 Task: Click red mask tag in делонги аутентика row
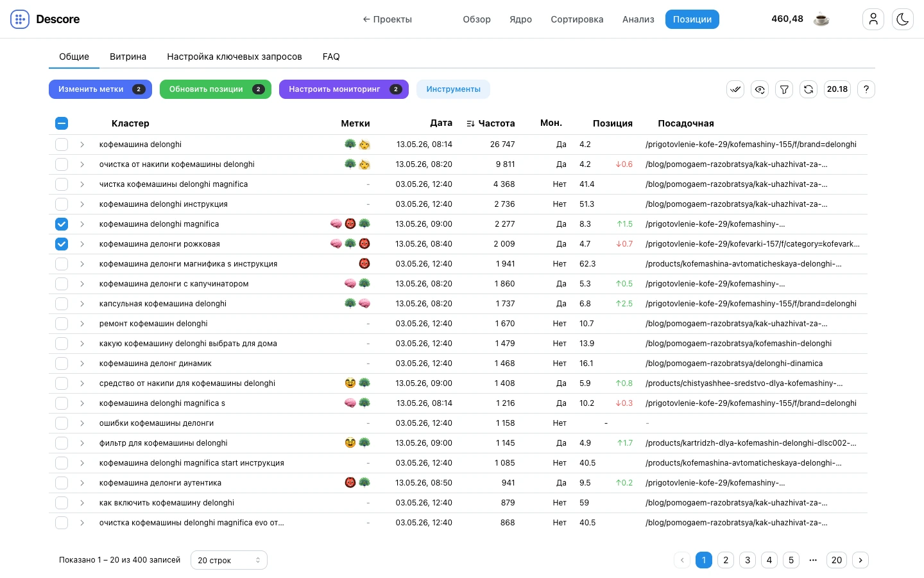click(350, 483)
